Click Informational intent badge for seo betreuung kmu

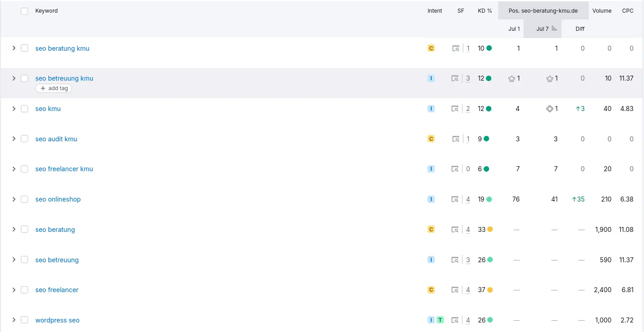pyautogui.click(x=431, y=78)
